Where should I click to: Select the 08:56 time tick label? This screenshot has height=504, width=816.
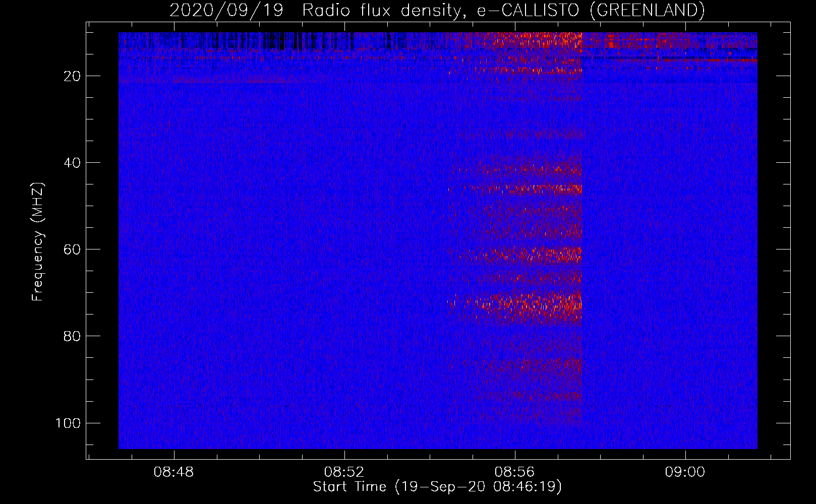point(515,472)
